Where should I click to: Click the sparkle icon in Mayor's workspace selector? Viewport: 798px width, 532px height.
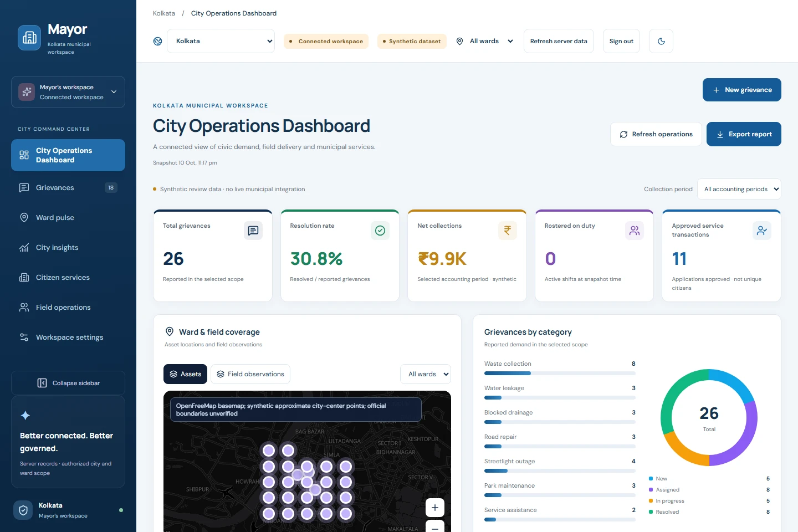(27, 92)
